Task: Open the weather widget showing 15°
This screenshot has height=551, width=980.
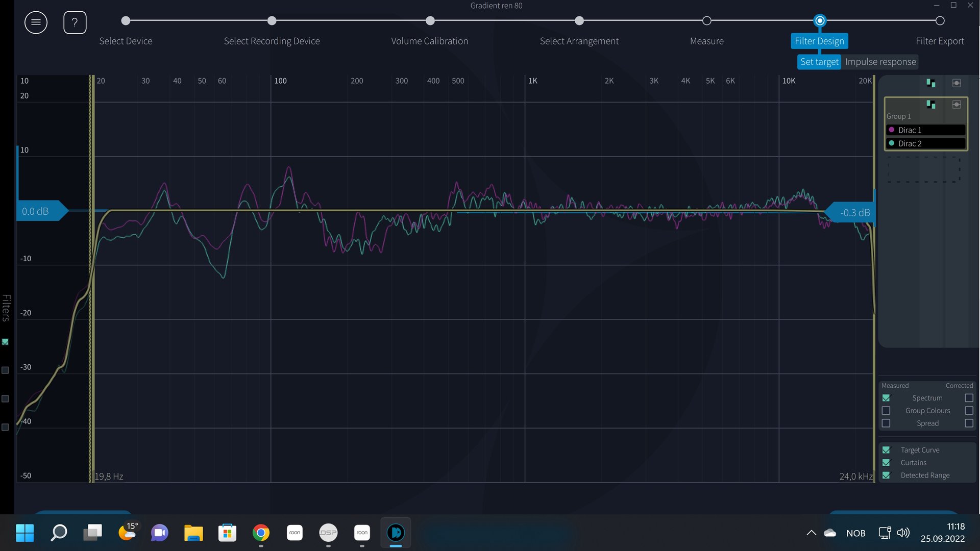Action: click(128, 531)
